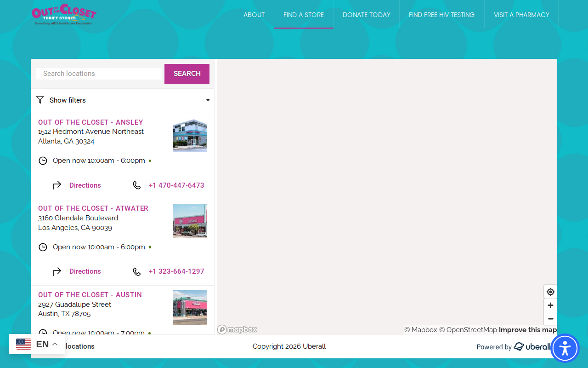Zoom in on the map

(550, 305)
